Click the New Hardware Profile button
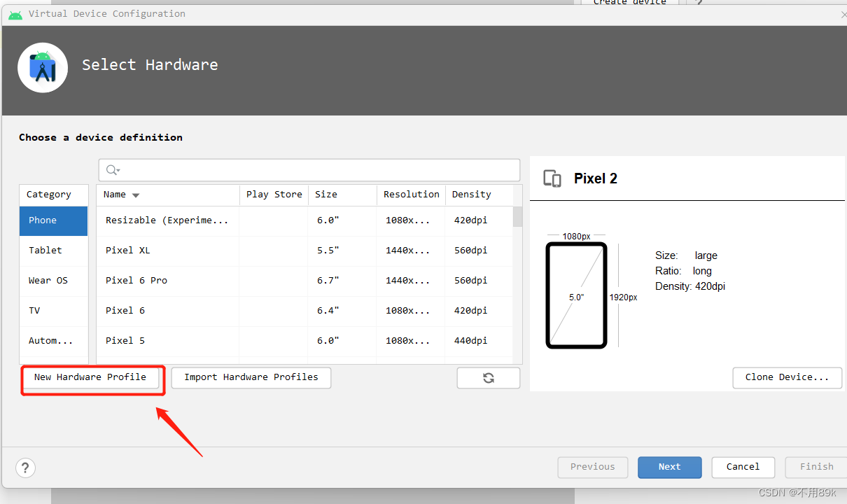The width and height of the screenshot is (847, 504). [x=90, y=378]
